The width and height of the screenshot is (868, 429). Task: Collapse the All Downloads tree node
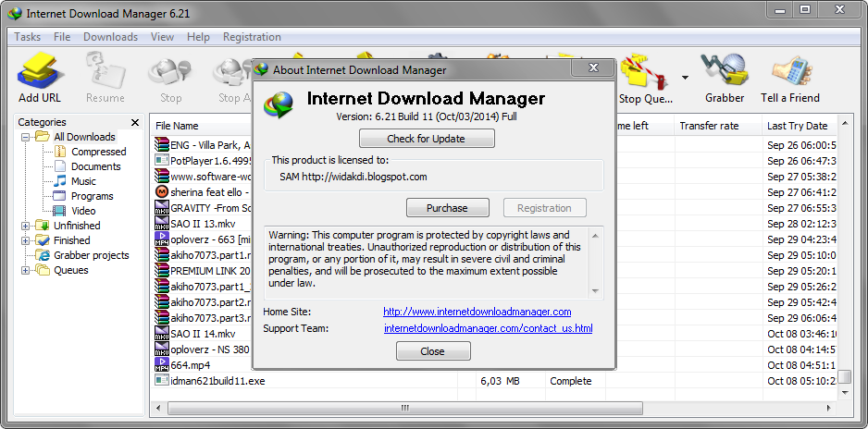[x=25, y=137]
